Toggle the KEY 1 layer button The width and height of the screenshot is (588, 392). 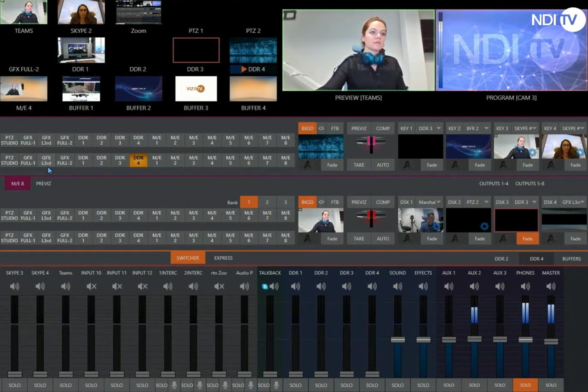point(406,128)
